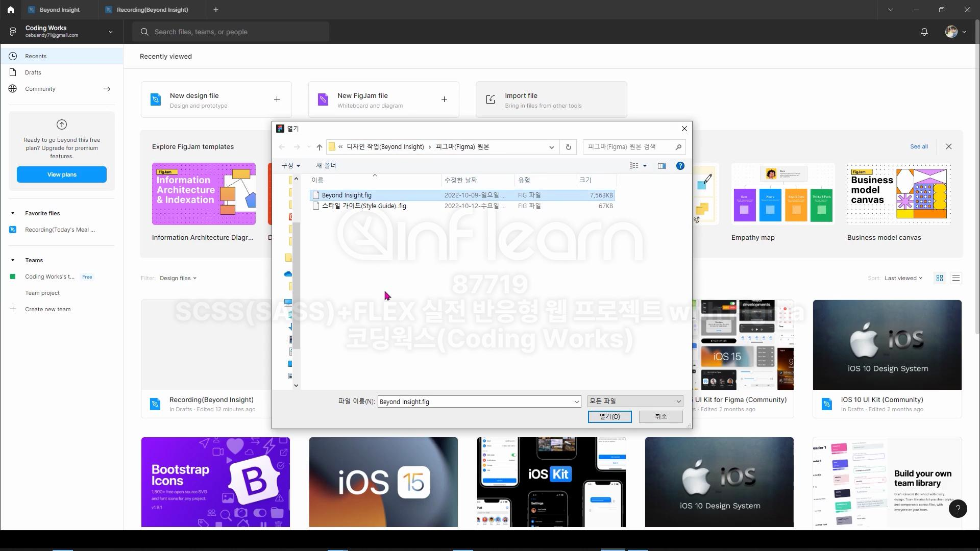980x551 pixels.
Task: Collapse the Teams section
Action: (13, 260)
